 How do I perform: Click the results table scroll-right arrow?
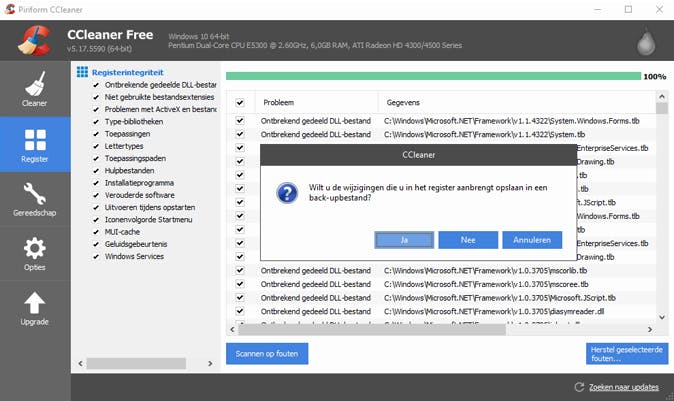pyautogui.click(x=650, y=330)
